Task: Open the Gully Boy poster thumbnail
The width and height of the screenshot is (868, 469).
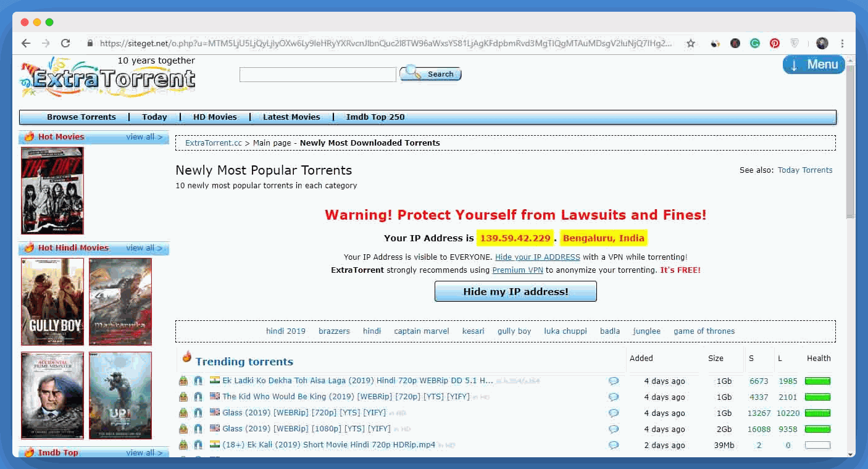Action: pyautogui.click(x=52, y=302)
